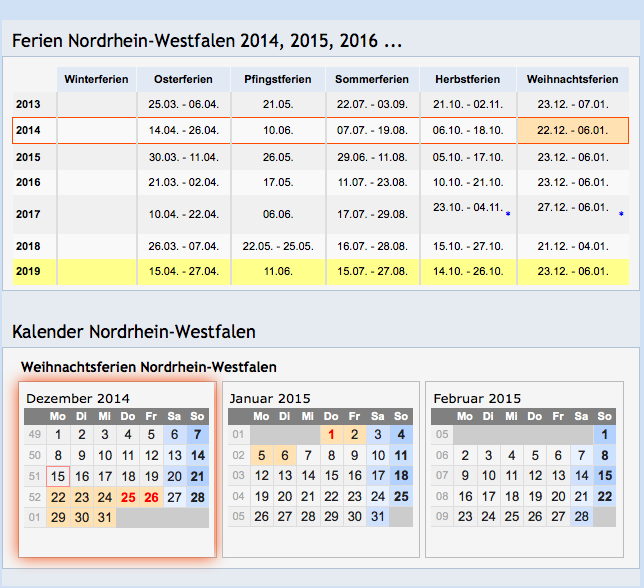
Task: Open 2014 Herbstferien cell 06.10. - 18.10.
Action: [468, 131]
